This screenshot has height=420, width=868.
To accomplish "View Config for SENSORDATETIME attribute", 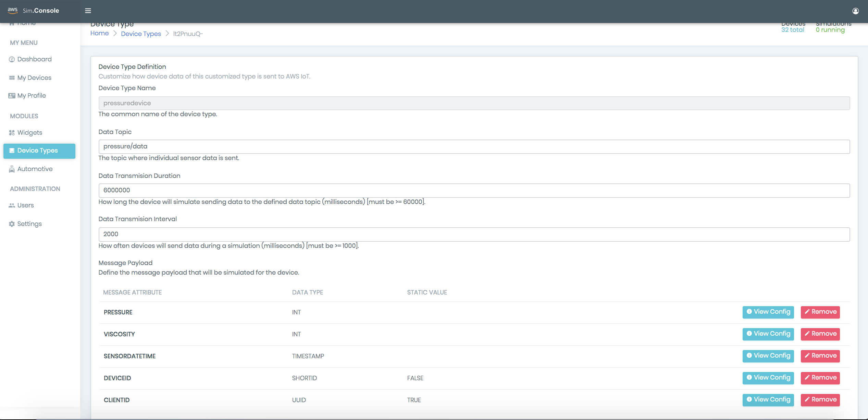I will coord(768,356).
